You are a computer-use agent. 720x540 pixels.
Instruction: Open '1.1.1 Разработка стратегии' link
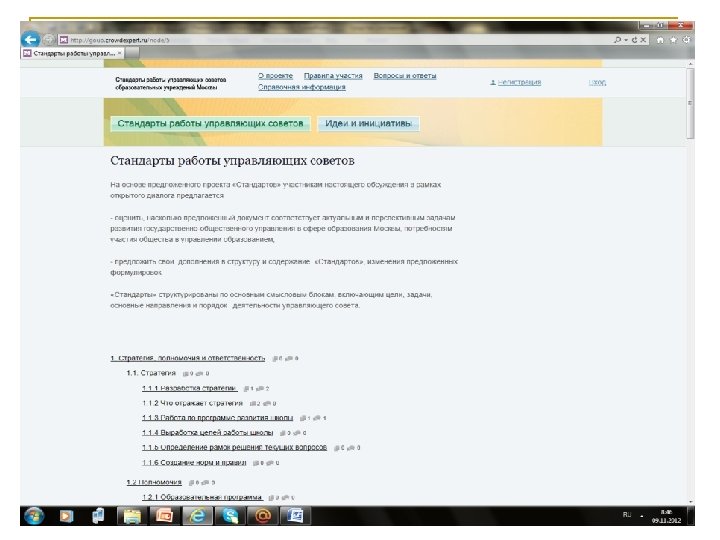tap(190, 388)
